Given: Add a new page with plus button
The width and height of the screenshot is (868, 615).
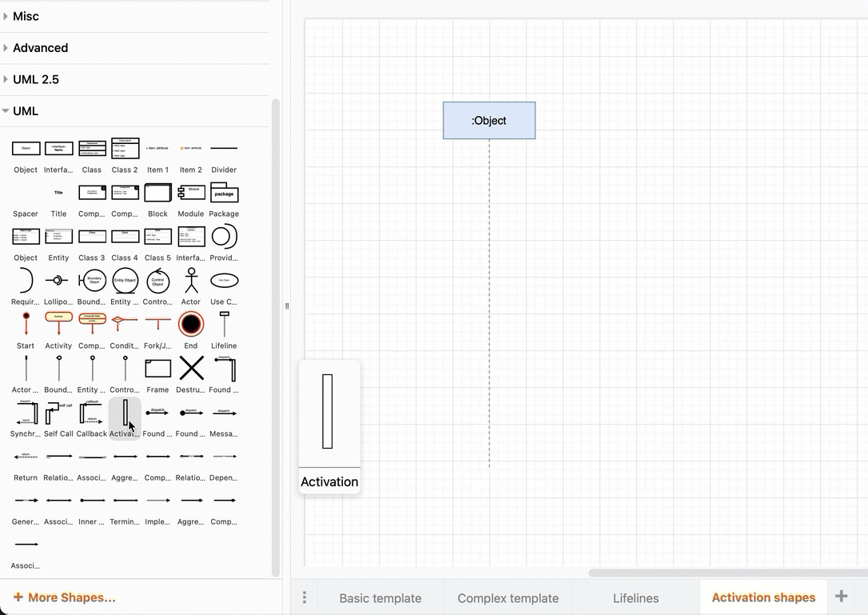Looking at the screenshot, I should [x=841, y=596].
